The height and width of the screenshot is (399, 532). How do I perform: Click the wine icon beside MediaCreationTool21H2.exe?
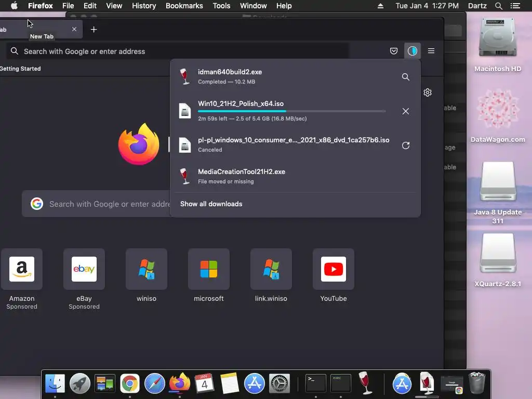point(185,176)
